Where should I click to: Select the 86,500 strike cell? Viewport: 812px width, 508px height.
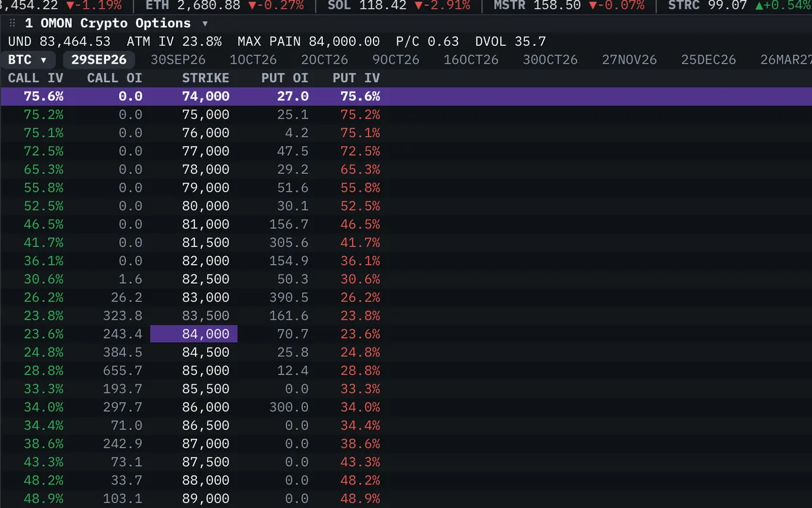click(206, 425)
